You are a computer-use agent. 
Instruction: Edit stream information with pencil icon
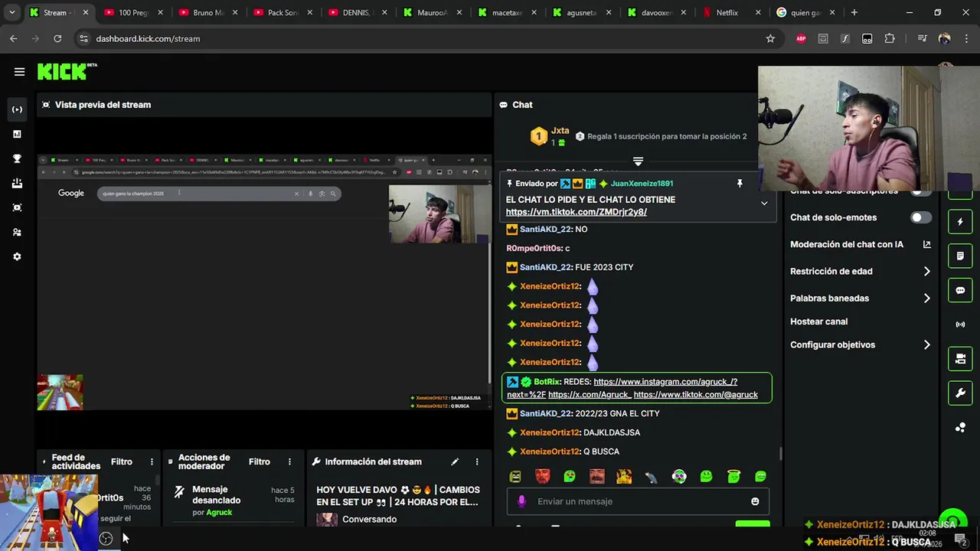[x=455, y=461]
